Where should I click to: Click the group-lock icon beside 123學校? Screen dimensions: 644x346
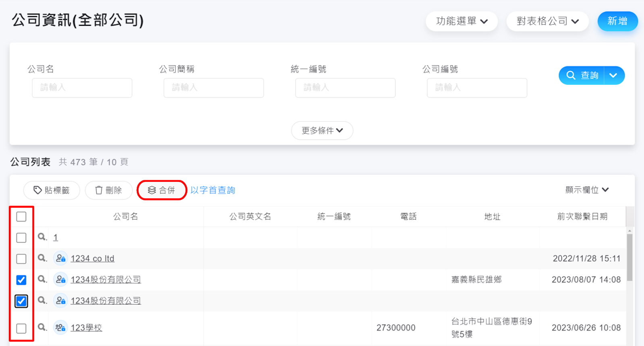pyautogui.click(x=60, y=327)
